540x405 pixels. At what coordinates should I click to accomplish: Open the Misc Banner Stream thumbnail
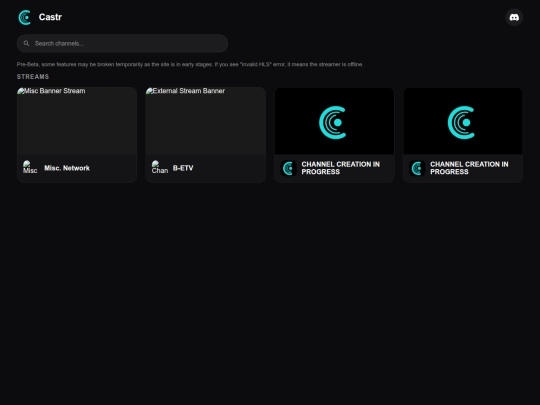tap(77, 121)
